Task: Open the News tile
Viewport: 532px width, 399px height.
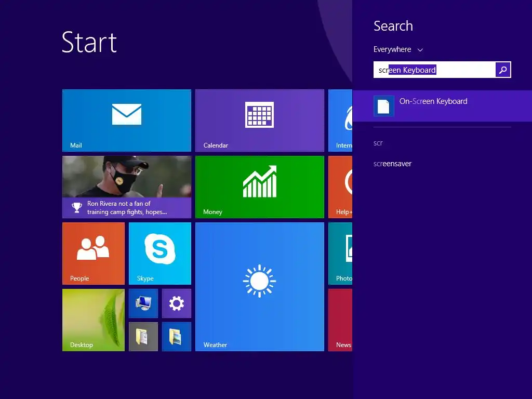Action: [340, 320]
